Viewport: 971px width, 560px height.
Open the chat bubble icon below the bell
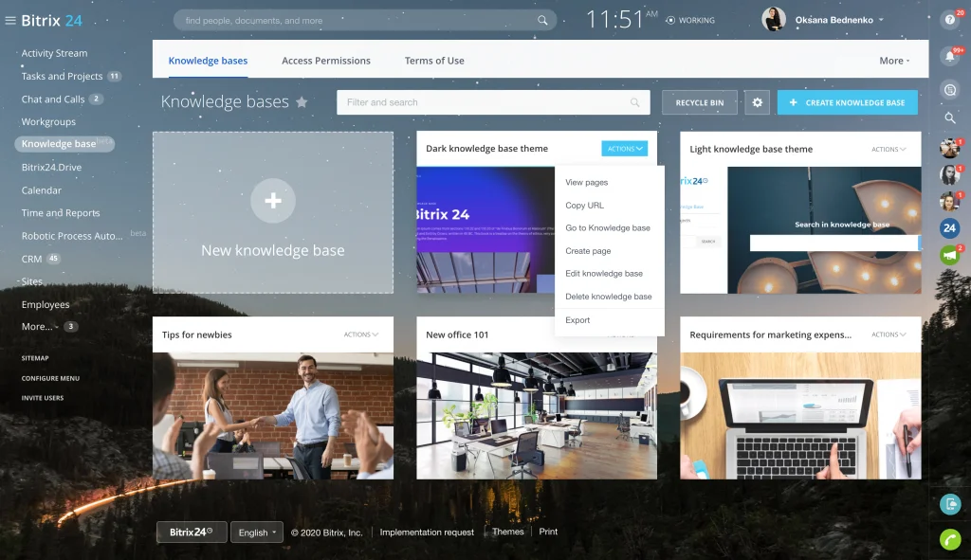[949, 90]
